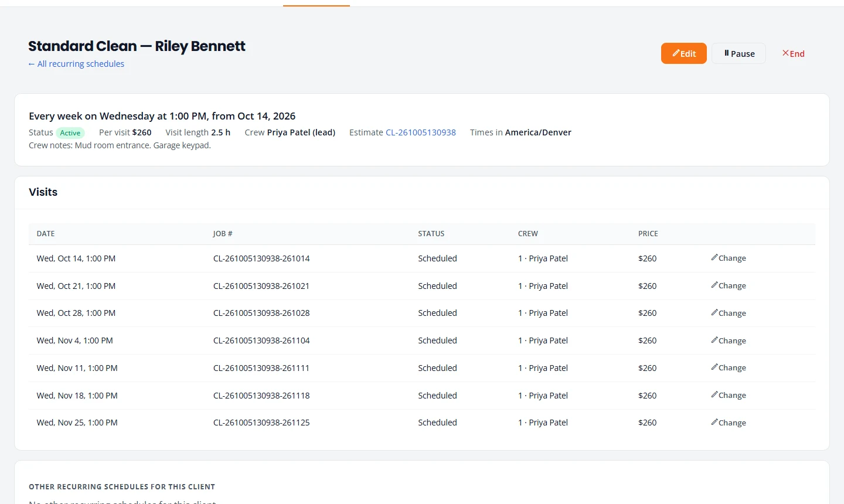Click the Visits section heading
The image size is (844, 504).
43,192
